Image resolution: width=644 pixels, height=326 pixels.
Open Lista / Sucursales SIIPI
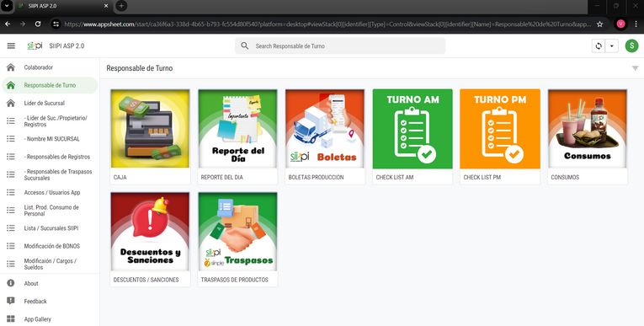(x=50, y=228)
